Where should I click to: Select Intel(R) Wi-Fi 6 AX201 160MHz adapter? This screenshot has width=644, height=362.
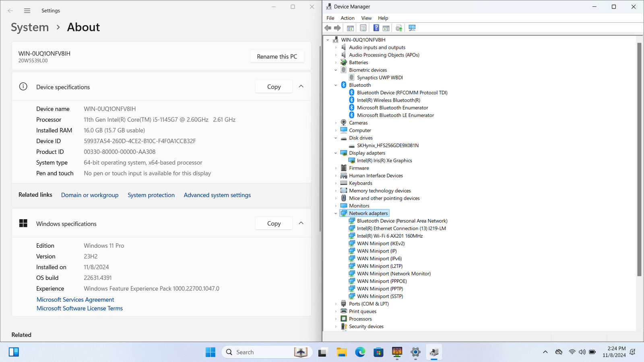point(390,236)
